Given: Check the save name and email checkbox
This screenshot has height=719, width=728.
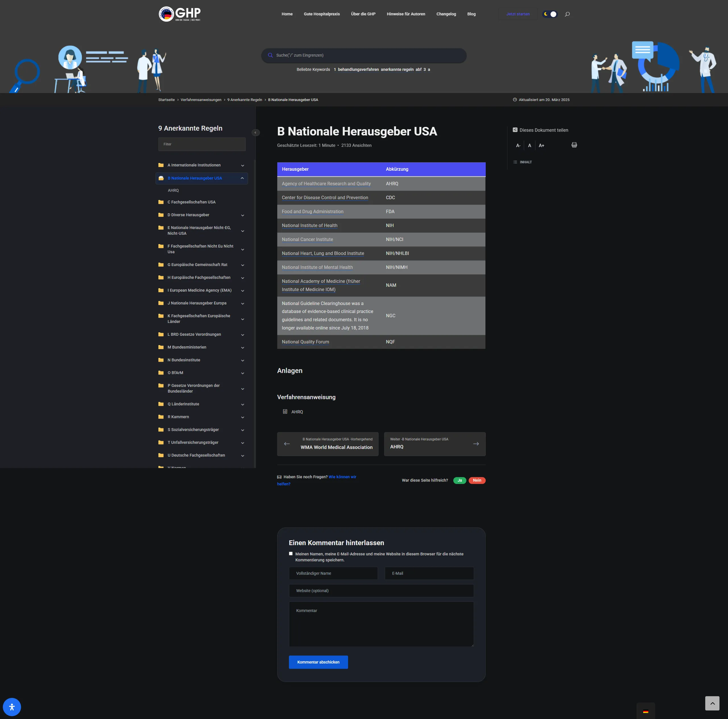Looking at the screenshot, I should pos(291,553).
